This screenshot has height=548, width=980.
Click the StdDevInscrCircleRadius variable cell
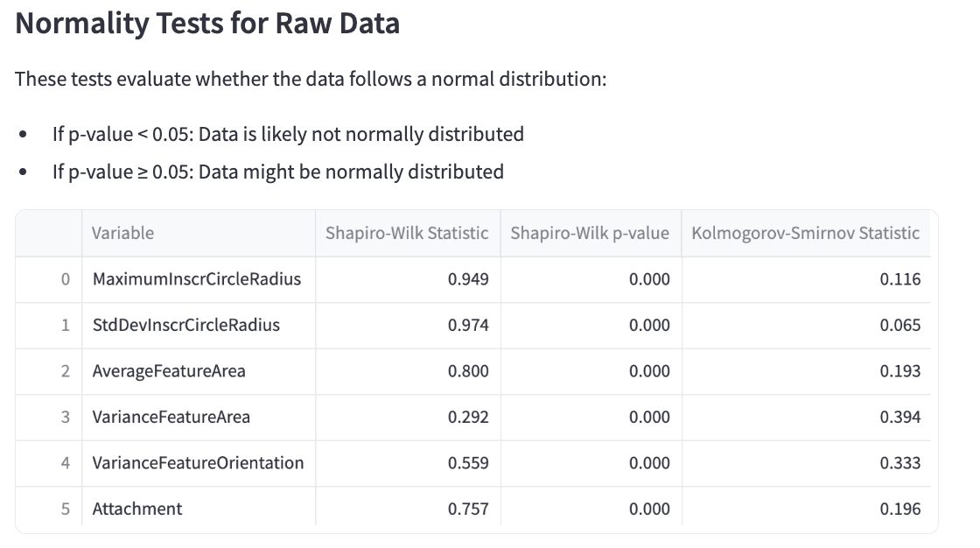pyautogui.click(x=199, y=326)
